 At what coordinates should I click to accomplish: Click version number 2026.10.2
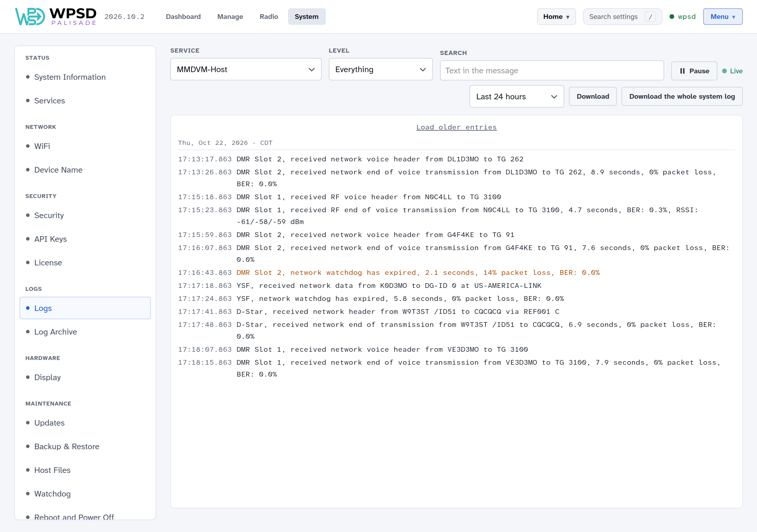point(124,17)
